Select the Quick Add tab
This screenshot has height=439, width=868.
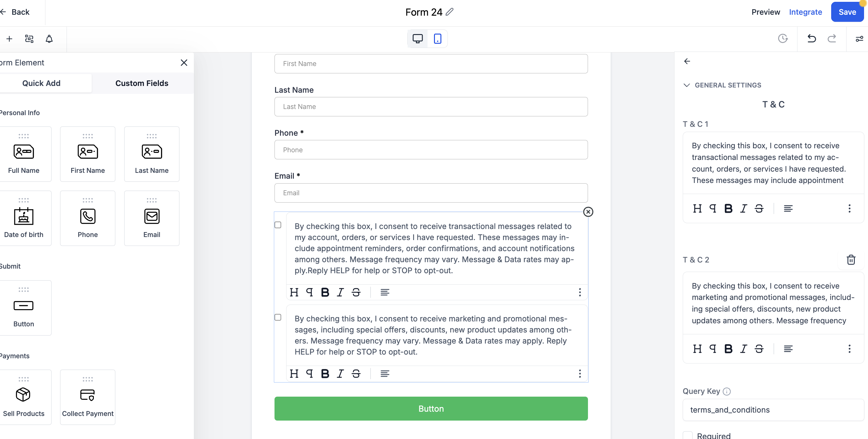tap(41, 83)
